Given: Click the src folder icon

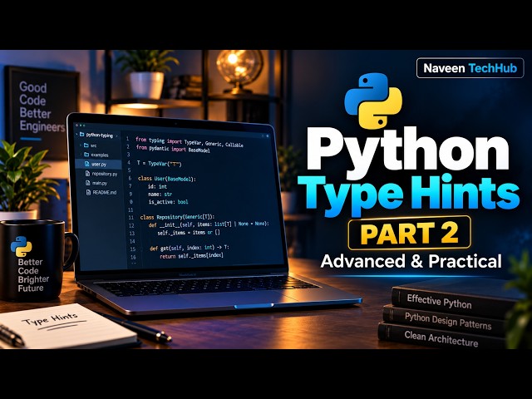Looking at the screenshot, I should pyautogui.click(x=86, y=145).
